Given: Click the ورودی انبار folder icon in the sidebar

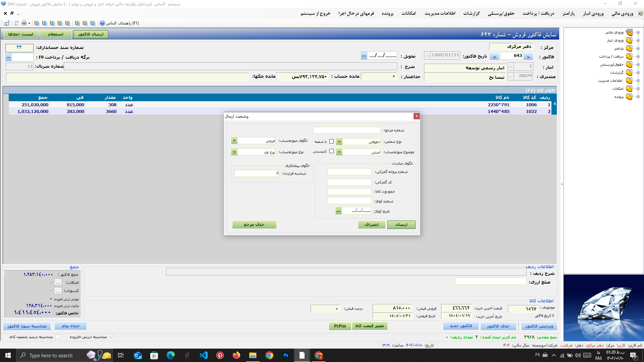Looking at the screenshot, I should tap(629, 41).
